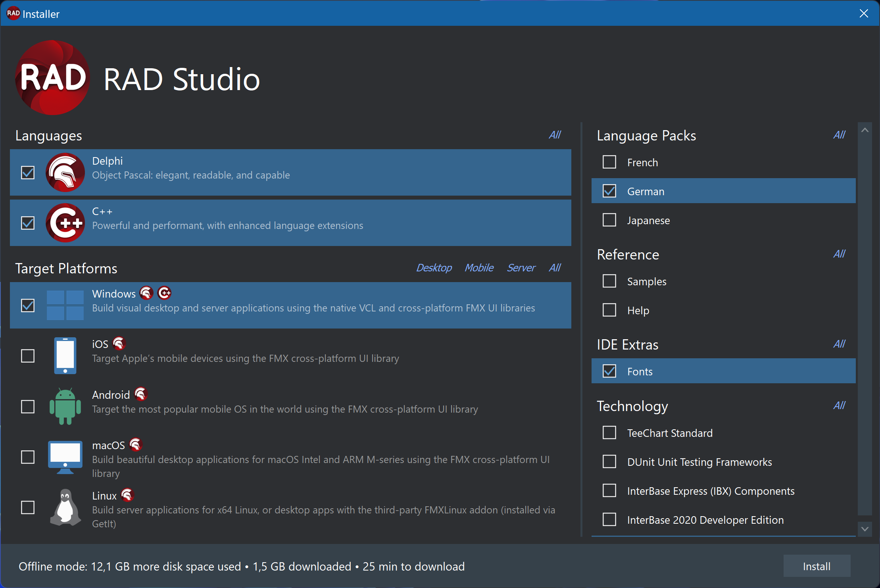The width and height of the screenshot is (880, 588).
Task: Click the large RAD Studio logo
Action: click(x=52, y=78)
